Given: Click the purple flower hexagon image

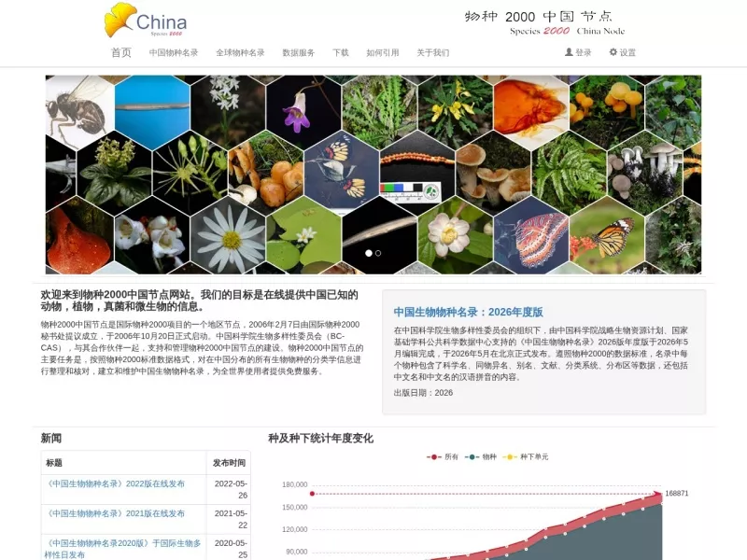Looking at the screenshot, I should (303, 110).
